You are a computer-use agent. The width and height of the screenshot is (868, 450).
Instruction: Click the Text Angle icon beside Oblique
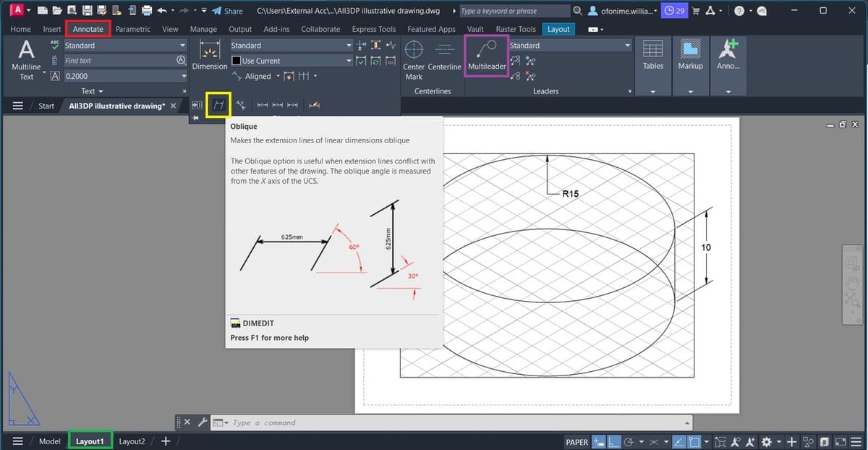click(x=241, y=105)
